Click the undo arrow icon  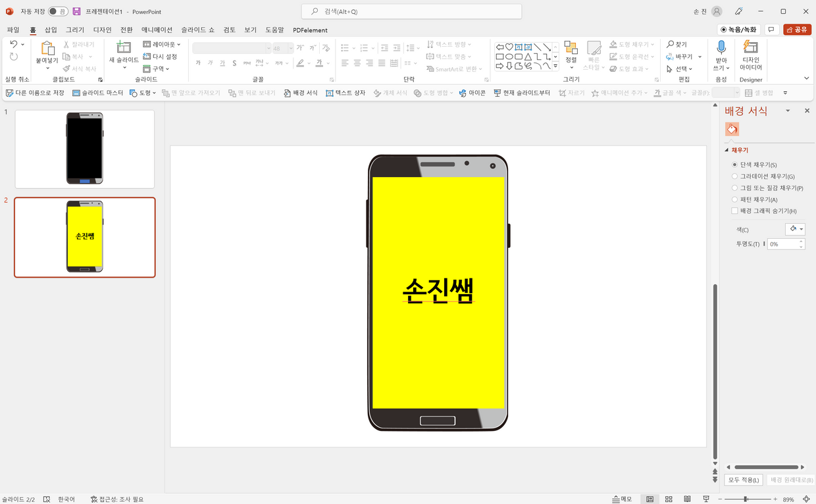tap(14, 44)
